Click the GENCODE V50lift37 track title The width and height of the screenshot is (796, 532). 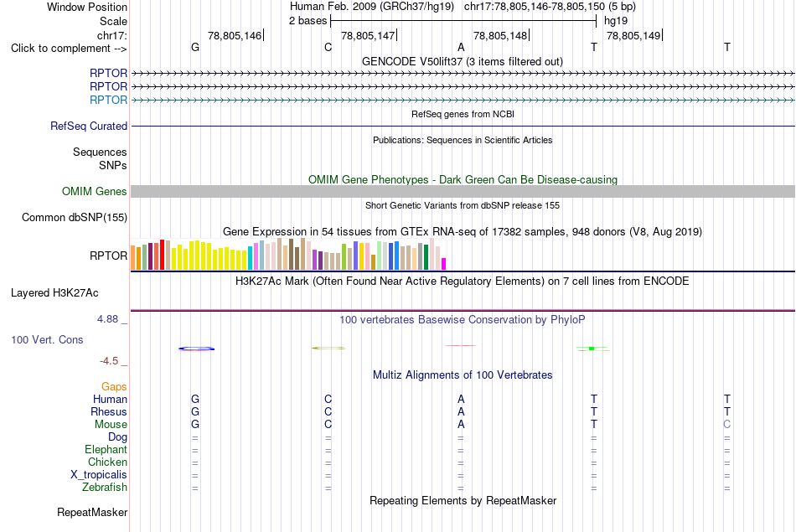[x=463, y=61]
